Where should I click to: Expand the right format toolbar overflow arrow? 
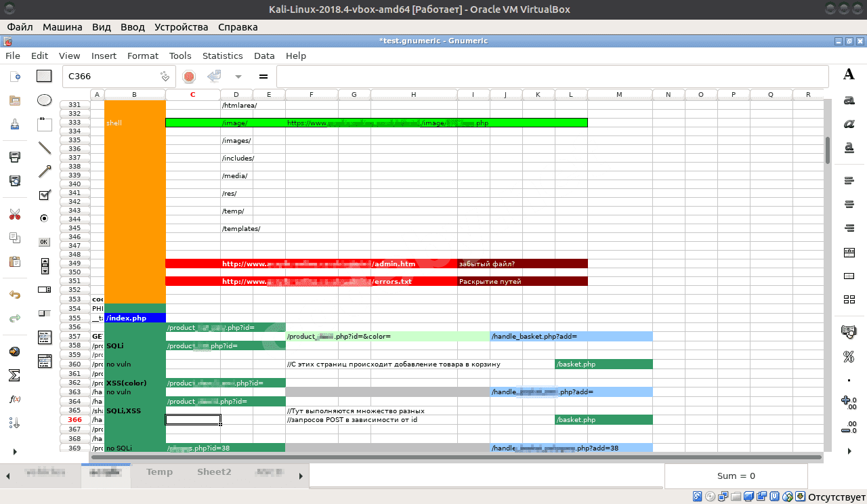849,451
